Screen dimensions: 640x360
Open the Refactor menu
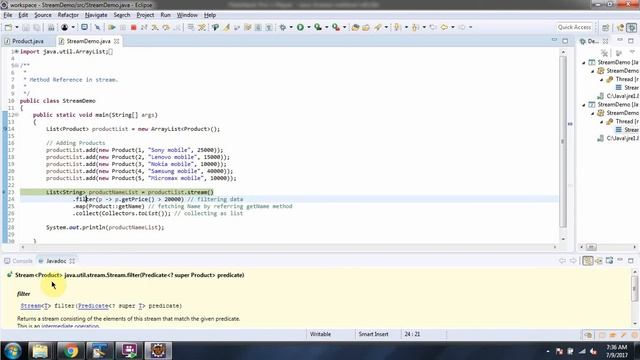point(68,15)
